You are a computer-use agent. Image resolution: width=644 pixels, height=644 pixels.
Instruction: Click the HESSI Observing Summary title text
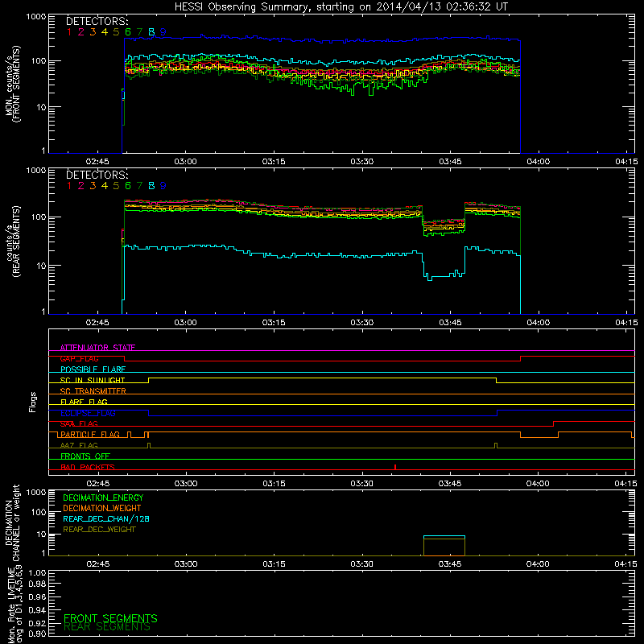tap(341, 7)
